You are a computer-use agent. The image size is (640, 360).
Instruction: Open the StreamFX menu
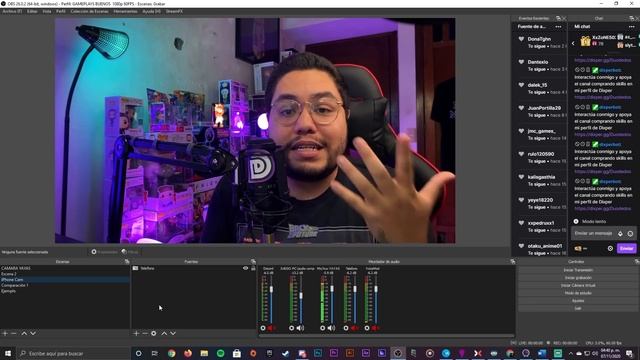pyautogui.click(x=174, y=11)
